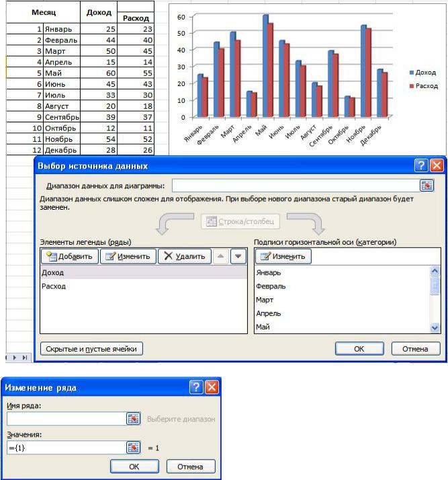This screenshot has width=448, height=480.
Task: Click the Расход column header cell
Action: pyautogui.click(x=136, y=17)
